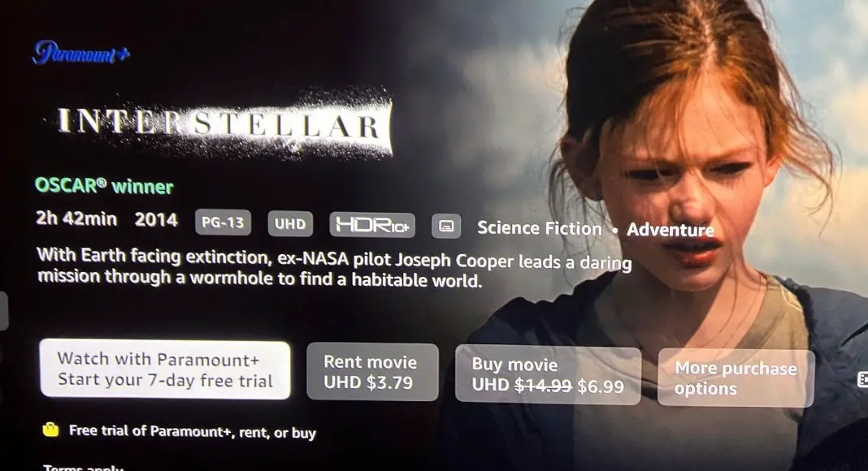Click the 2014 release year
This screenshot has height=471, width=868.
point(156,219)
